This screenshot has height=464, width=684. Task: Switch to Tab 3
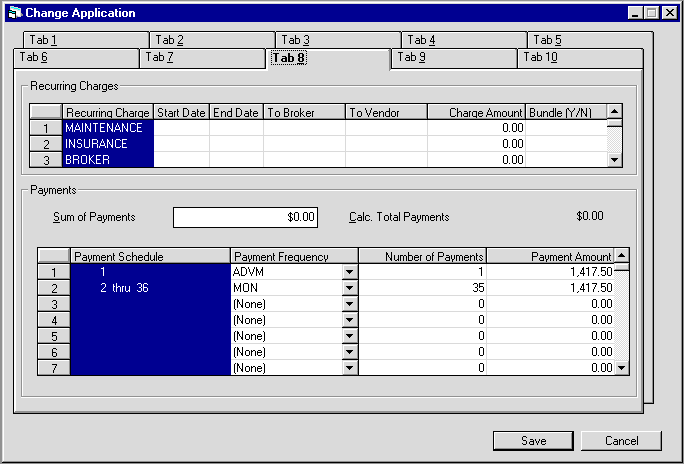click(x=338, y=40)
